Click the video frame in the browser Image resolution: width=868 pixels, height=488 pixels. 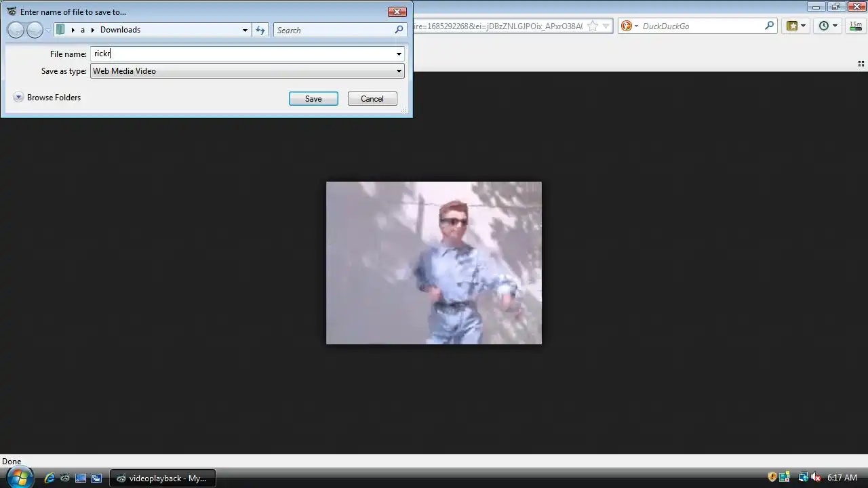pos(434,263)
